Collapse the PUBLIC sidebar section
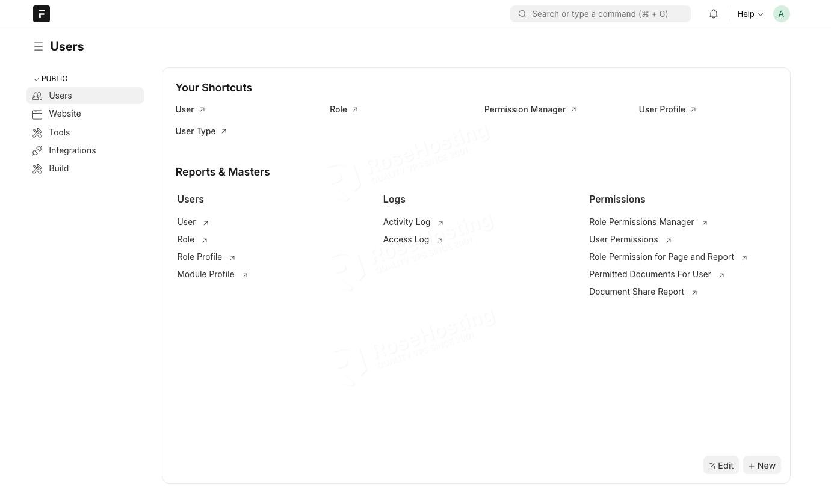This screenshot has width=831, height=504. click(x=51, y=79)
